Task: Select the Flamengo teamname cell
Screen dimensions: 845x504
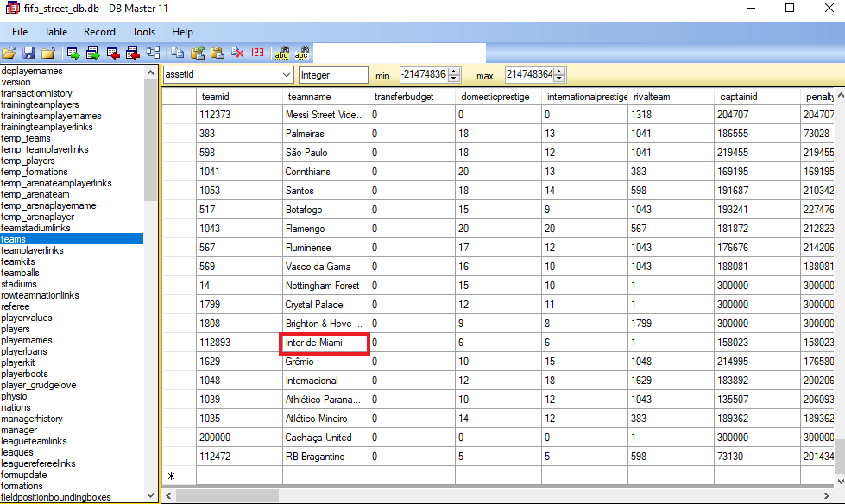Action: tap(325, 229)
